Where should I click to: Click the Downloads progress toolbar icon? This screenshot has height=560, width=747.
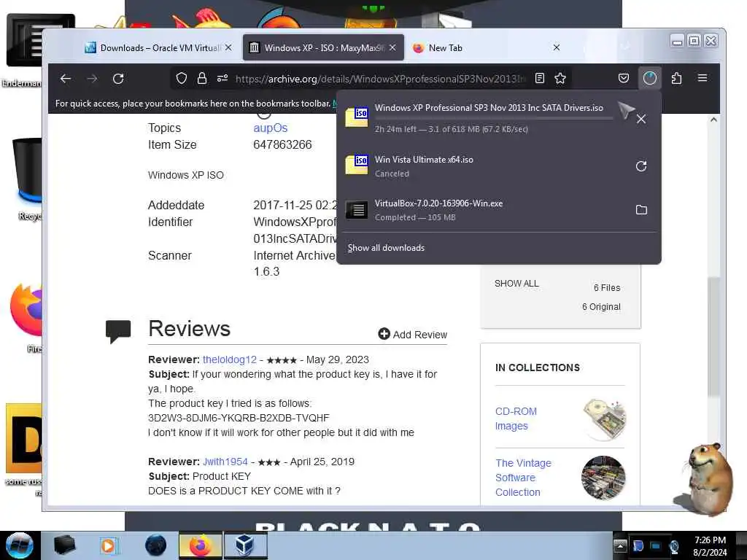650,78
